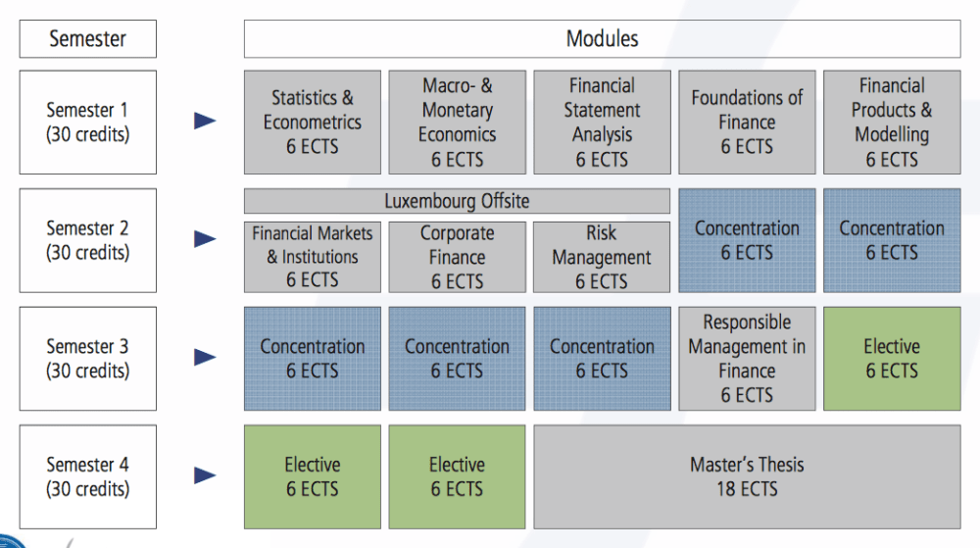Select the Responsible Management in Finance box
The height and width of the screenshot is (548, 980).
[747, 359]
